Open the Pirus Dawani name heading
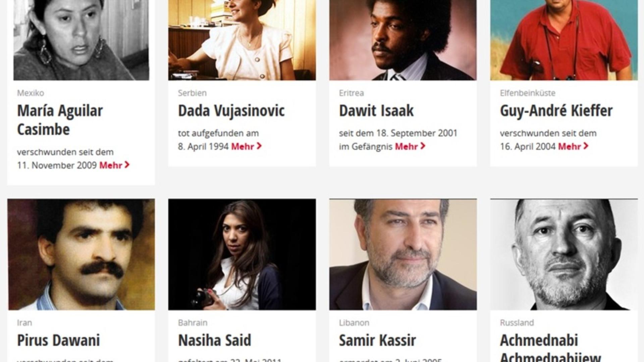The width and height of the screenshot is (644, 362). coord(59,341)
